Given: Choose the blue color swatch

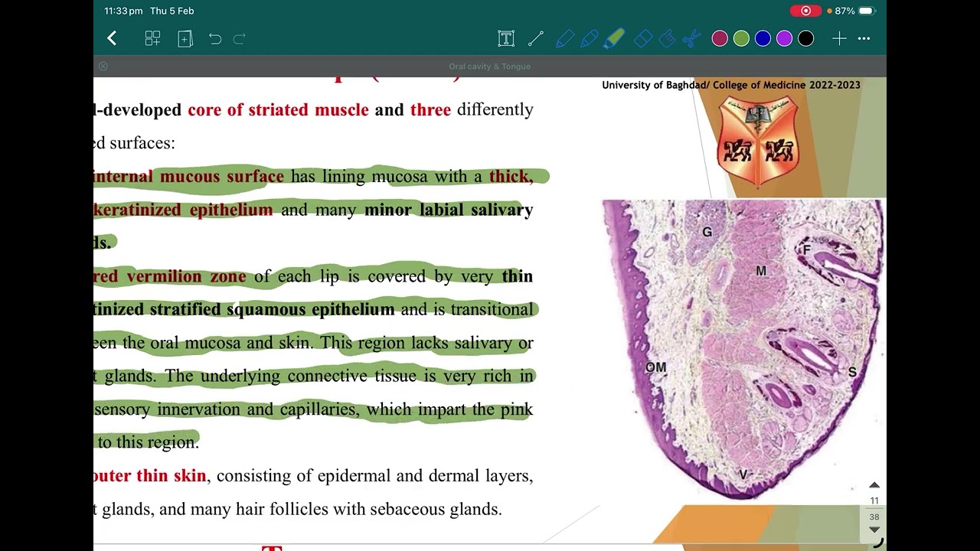Looking at the screenshot, I should 763,38.
